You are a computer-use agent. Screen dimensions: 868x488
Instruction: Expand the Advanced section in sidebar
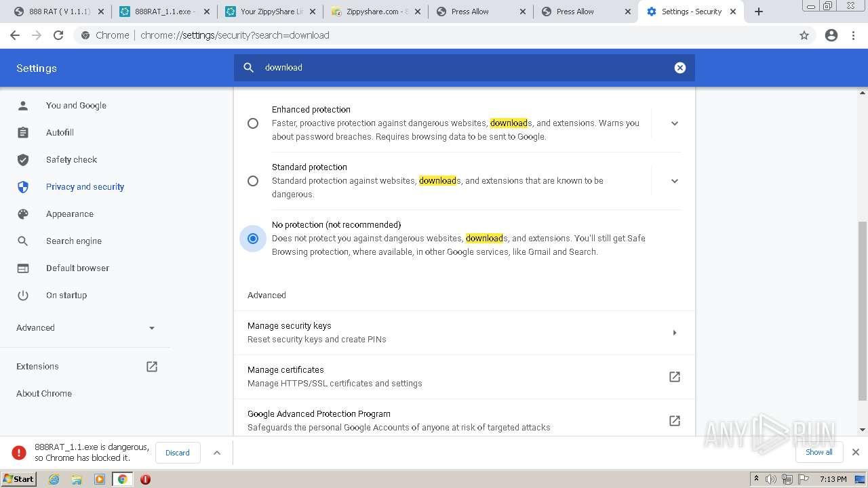[x=85, y=328]
